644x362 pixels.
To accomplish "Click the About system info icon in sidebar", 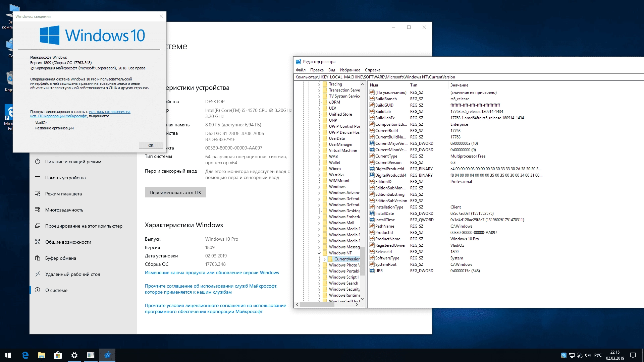I will point(38,290).
